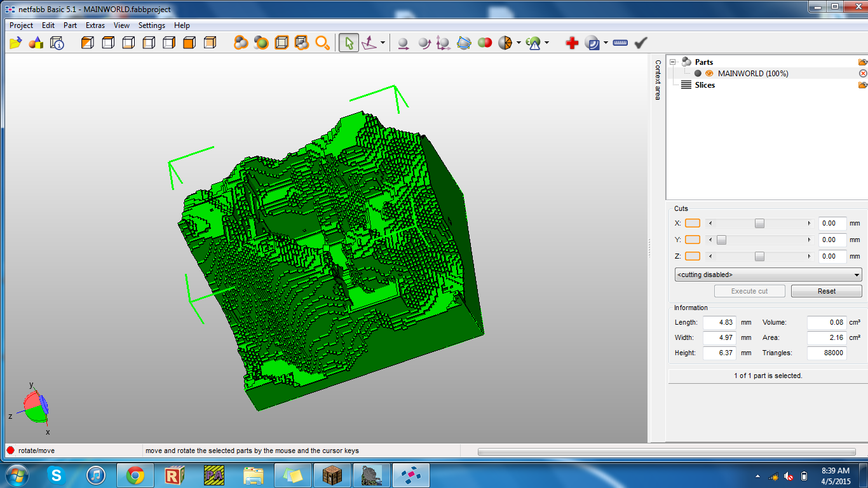
Task: Toggle the Y cut orange button
Action: (693, 240)
